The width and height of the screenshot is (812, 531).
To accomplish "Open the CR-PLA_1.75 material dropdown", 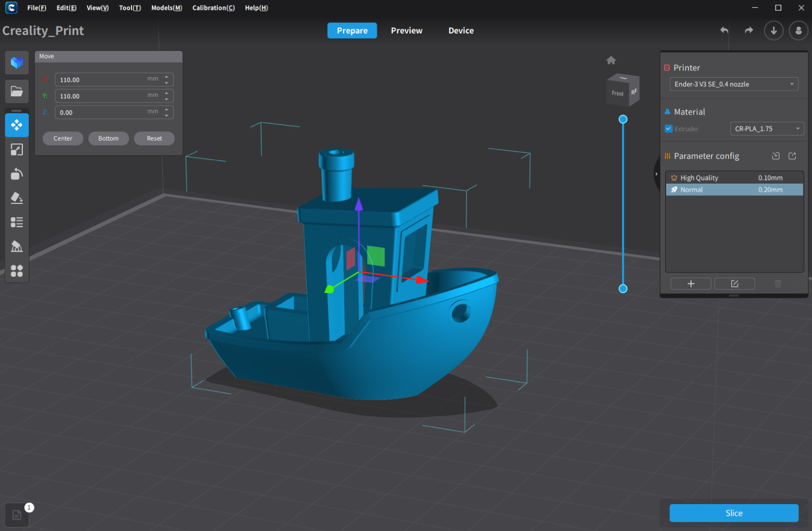I will point(767,129).
